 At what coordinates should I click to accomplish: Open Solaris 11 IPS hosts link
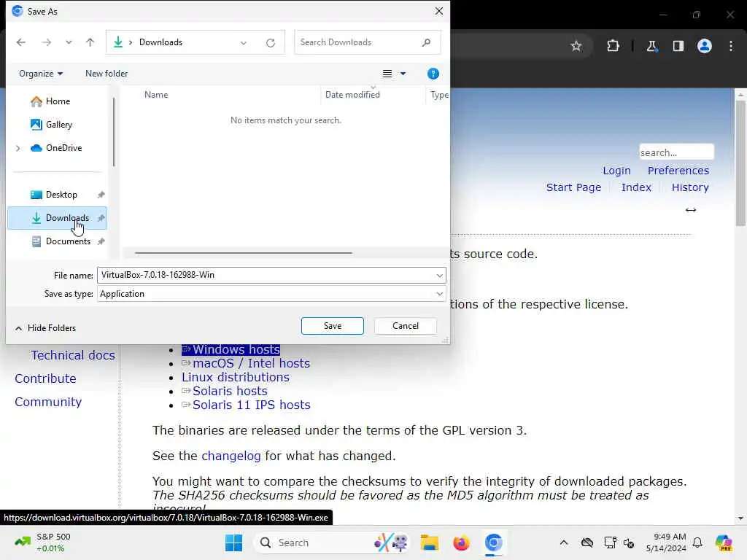point(246,405)
